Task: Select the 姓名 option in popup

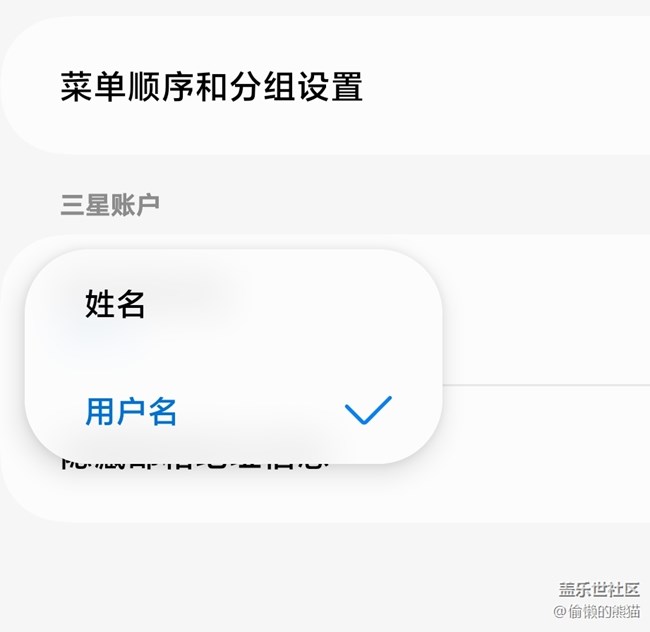Action: click(233, 304)
